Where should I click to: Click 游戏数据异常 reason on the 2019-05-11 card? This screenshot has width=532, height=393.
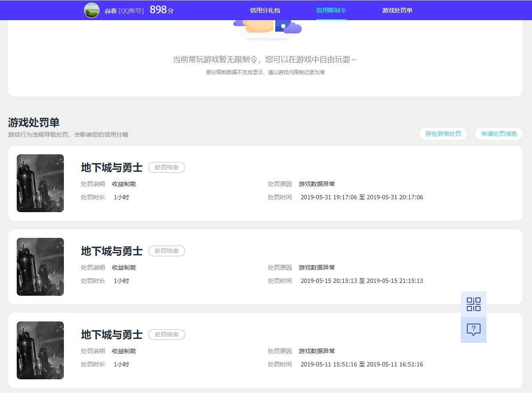tap(317, 351)
